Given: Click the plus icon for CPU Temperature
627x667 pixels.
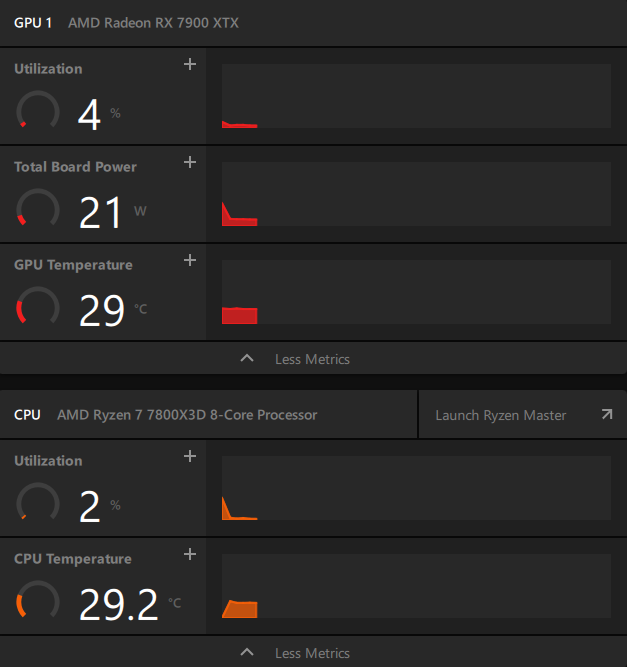Looking at the screenshot, I should pos(190,554).
